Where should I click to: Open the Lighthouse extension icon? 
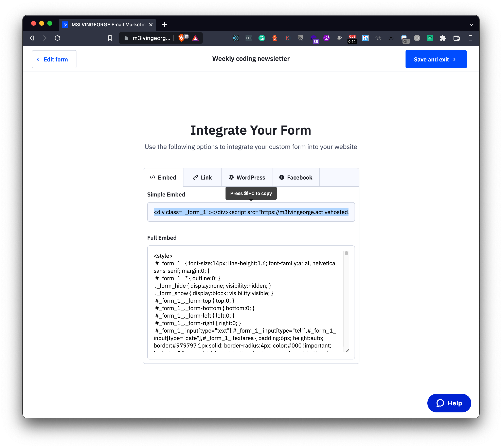(x=275, y=38)
